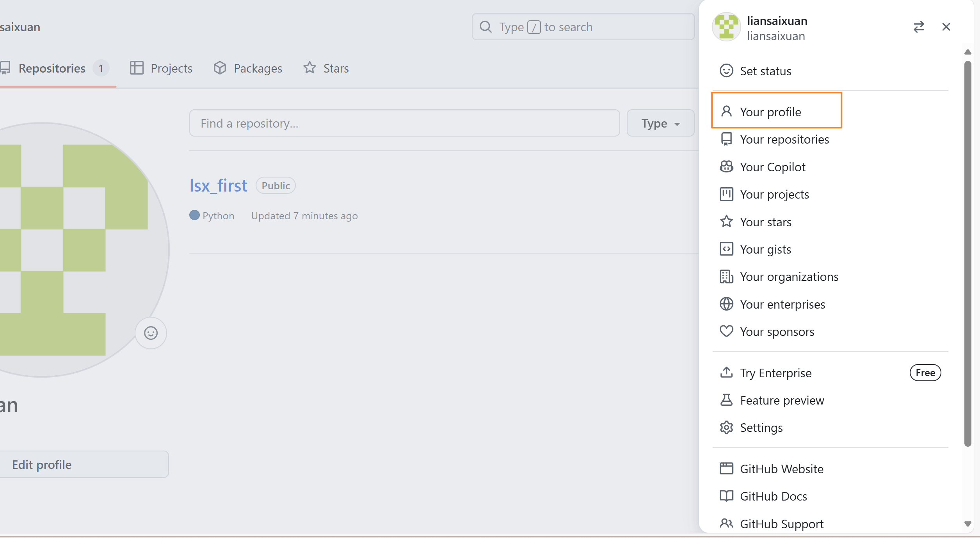This screenshot has width=980, height=538.
Task: Click the Your sponsors heart icon
Action: pos(726,332)
